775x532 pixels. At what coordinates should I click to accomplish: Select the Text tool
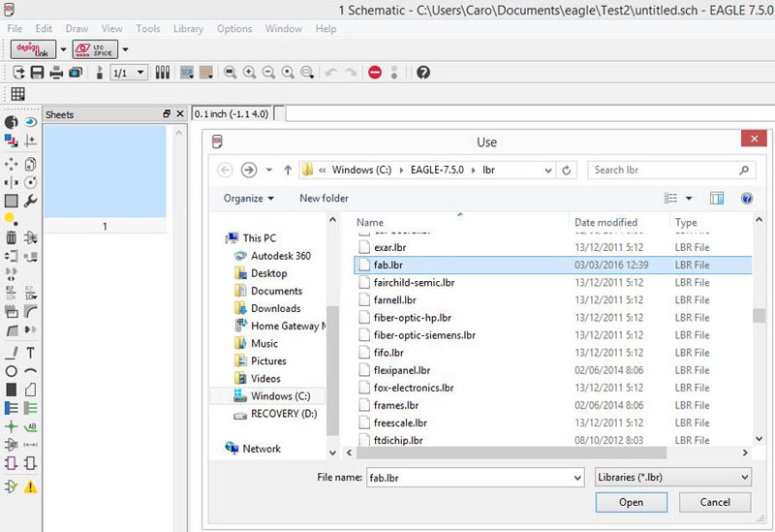point(31,353)
